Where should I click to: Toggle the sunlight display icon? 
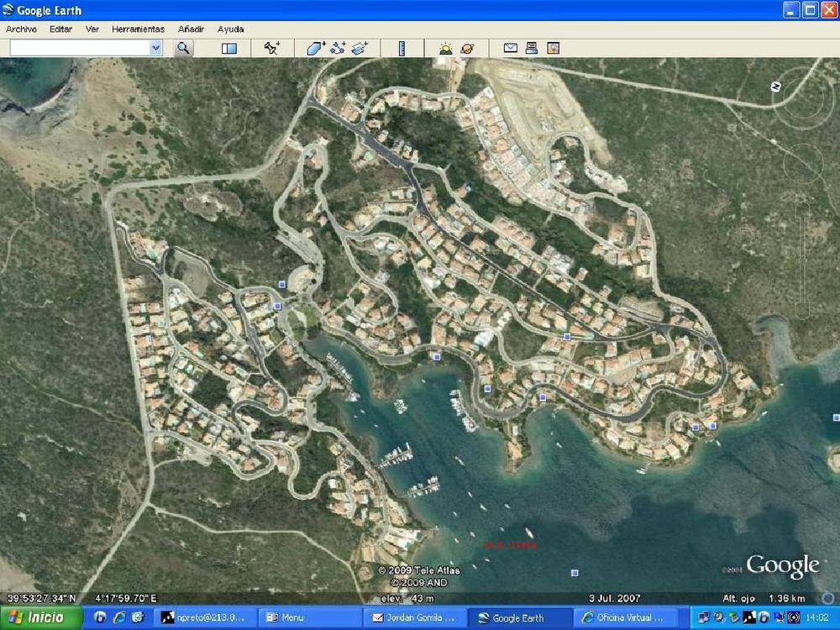click(445, 49)
